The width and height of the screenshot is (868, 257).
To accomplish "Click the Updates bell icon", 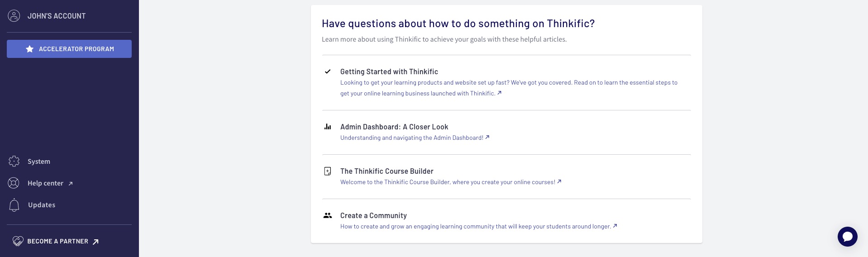I will click(14, 205).
